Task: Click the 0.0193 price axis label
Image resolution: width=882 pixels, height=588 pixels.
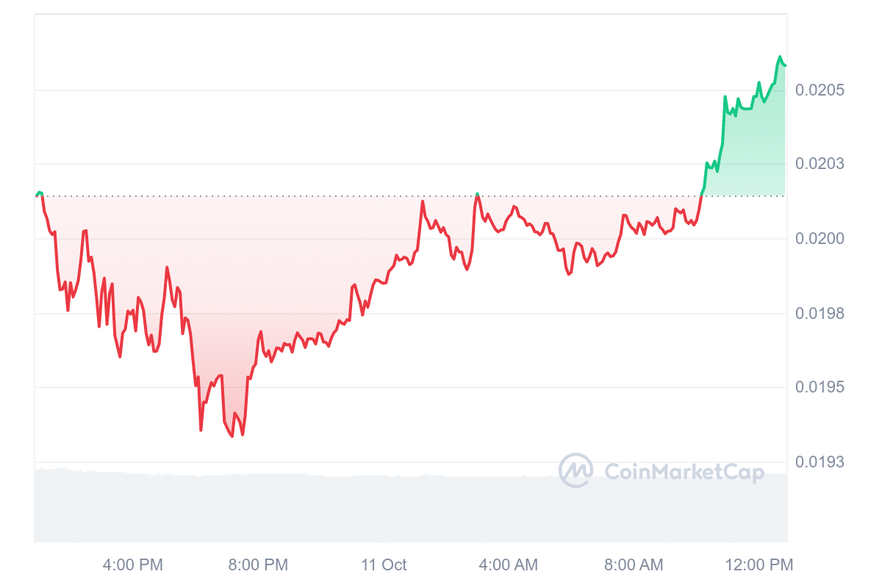Action: [820, 462]
